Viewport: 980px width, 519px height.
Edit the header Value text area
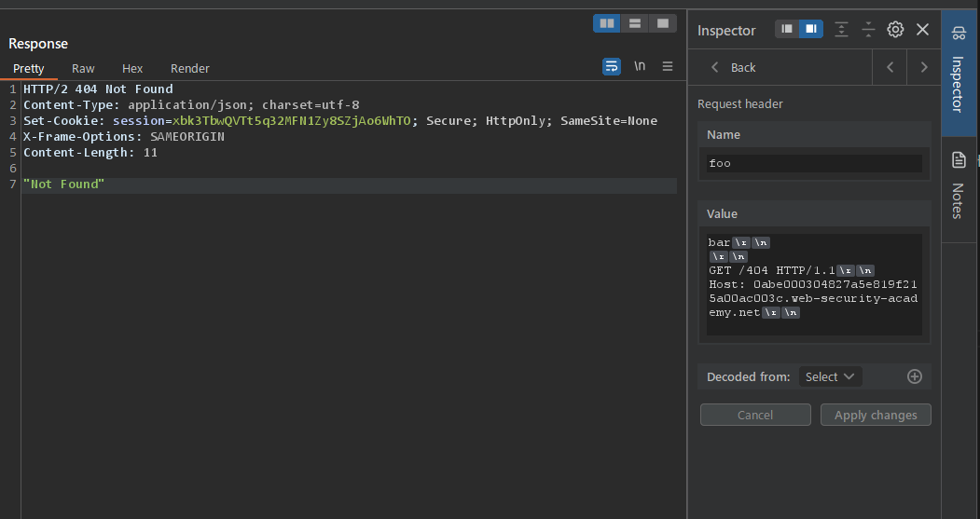click(814, 284)
